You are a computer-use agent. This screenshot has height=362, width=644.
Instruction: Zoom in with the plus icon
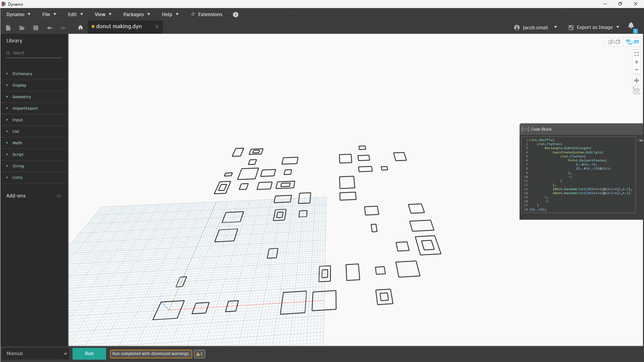[x=636, y=62]
